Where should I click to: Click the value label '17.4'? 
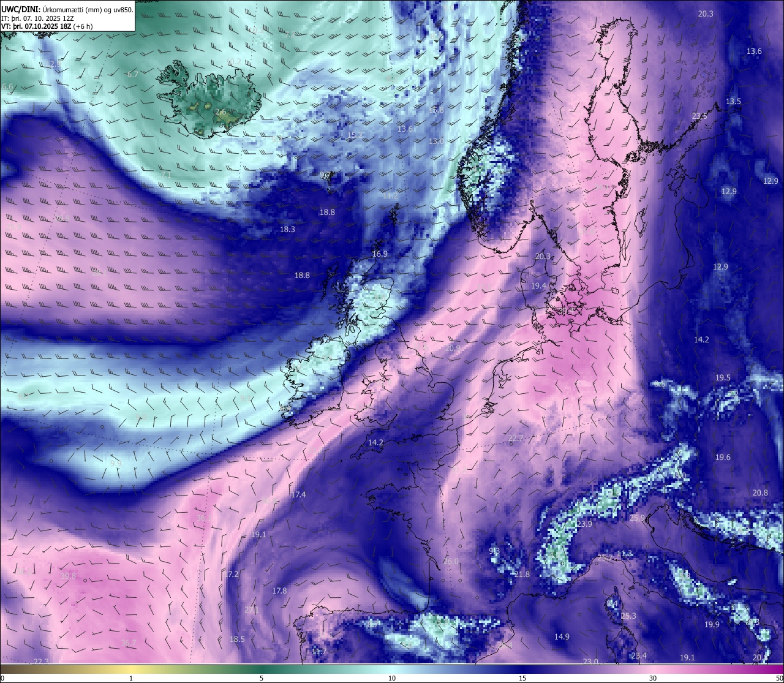tap(298, 495)
